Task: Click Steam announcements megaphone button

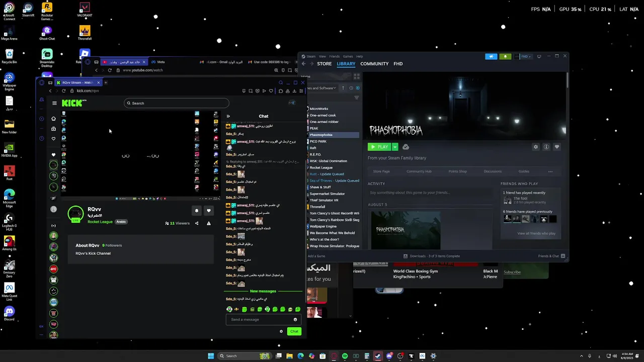Action: pos(491,56)
